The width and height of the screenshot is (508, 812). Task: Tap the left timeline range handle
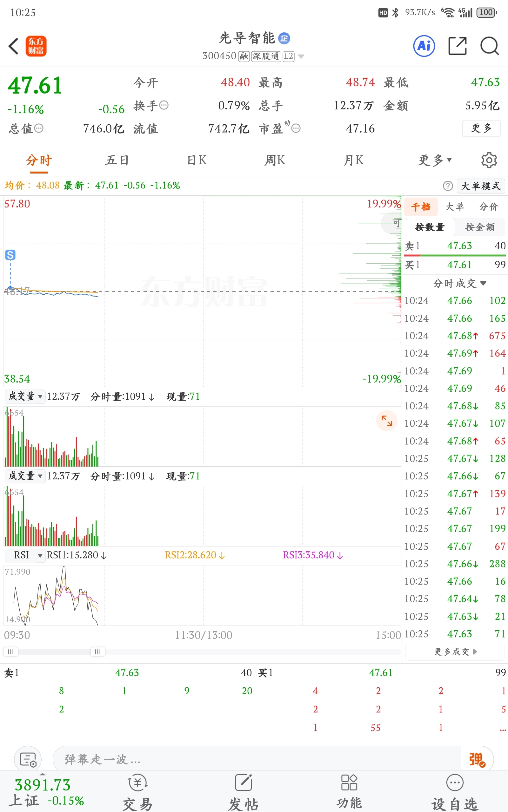click(11, 652)
